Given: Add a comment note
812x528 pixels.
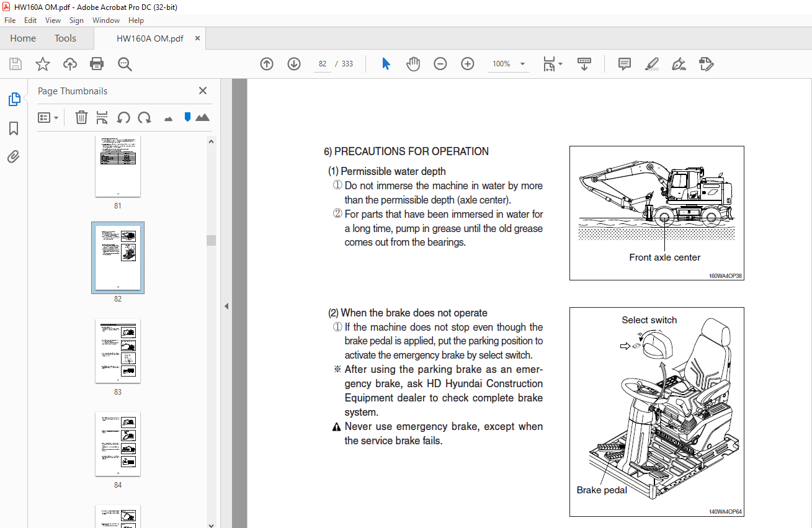Looking at the screenshot, I should (625, 64).
